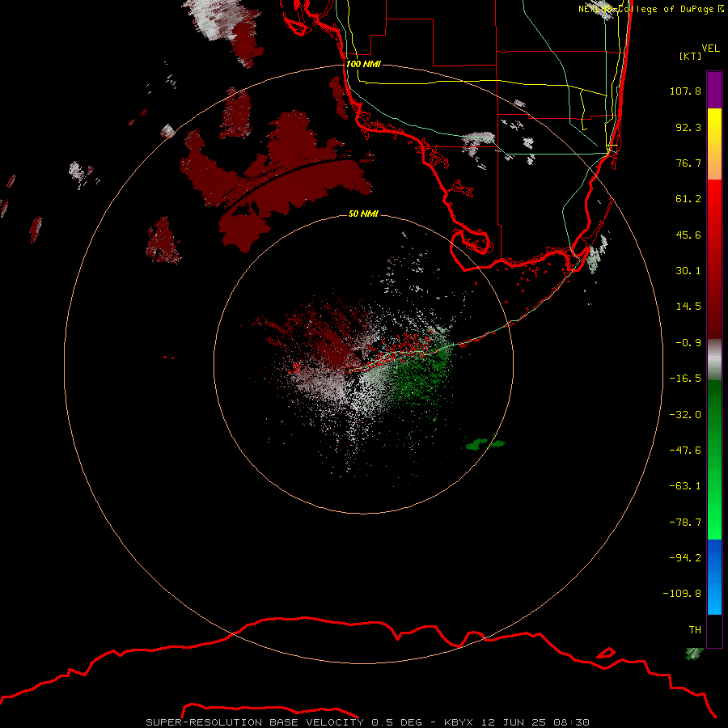
Task: Select the -16.5 legend value
Action: [x=685, y=379]
